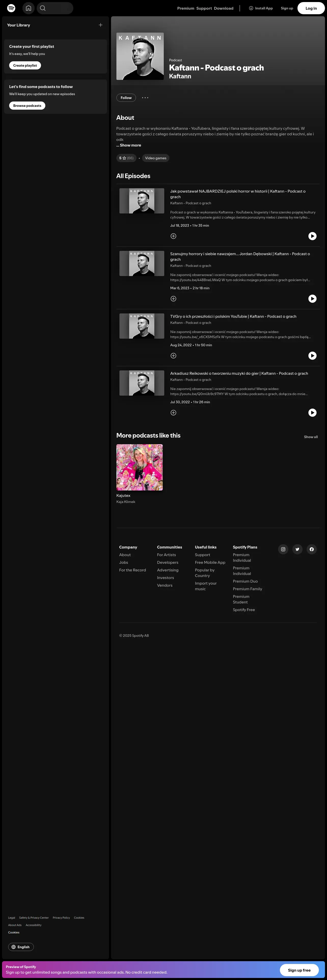This screenshot has width=327, height=980.
Task: Open the Privacy Policy sidebar link
Action: 61,918
